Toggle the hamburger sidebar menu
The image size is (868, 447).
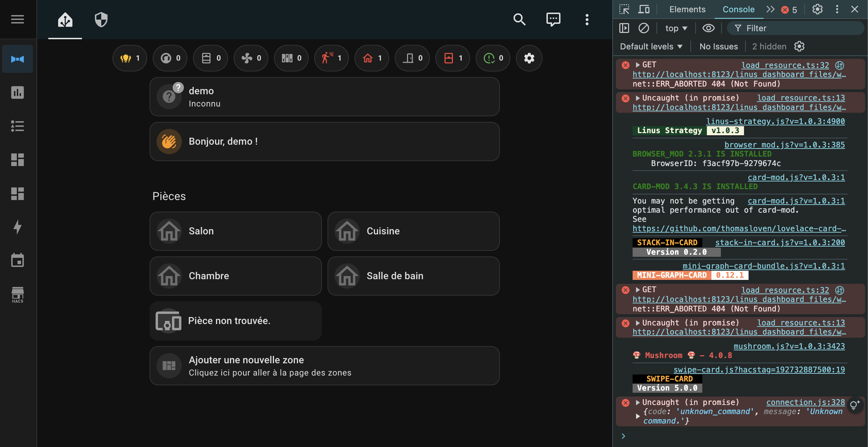tap(18, 20)
